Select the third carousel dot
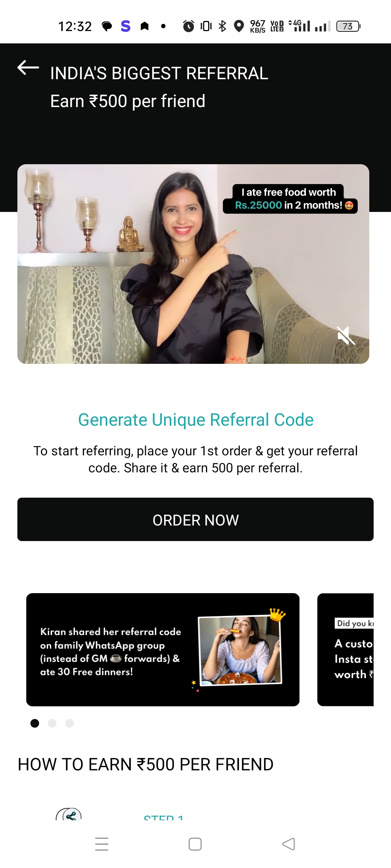The image size is (391, 868). (70, 723)
